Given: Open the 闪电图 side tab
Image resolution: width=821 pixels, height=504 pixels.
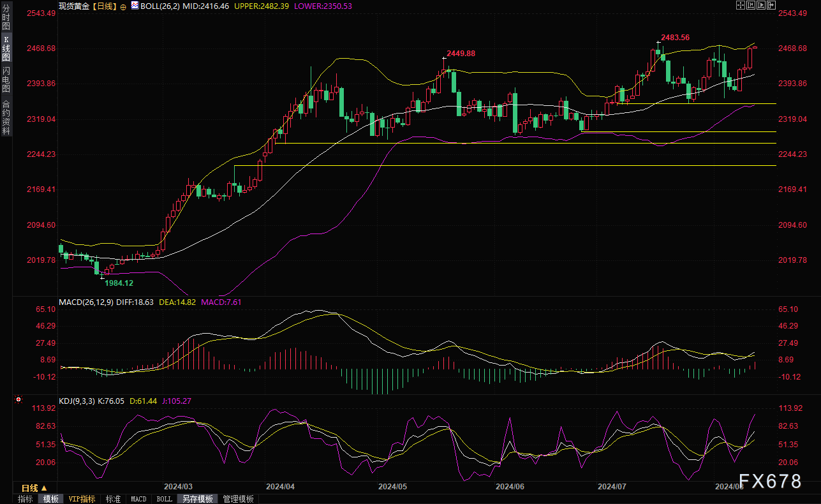Looking at the screenshot, I should 6,79.
